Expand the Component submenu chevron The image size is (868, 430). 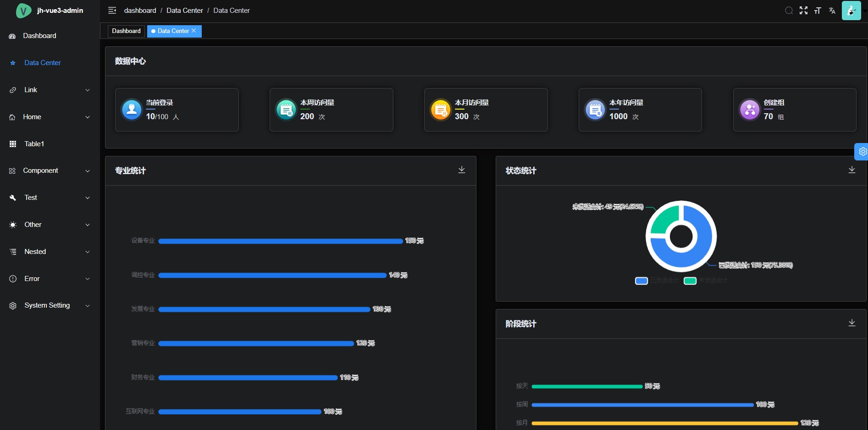88,171
